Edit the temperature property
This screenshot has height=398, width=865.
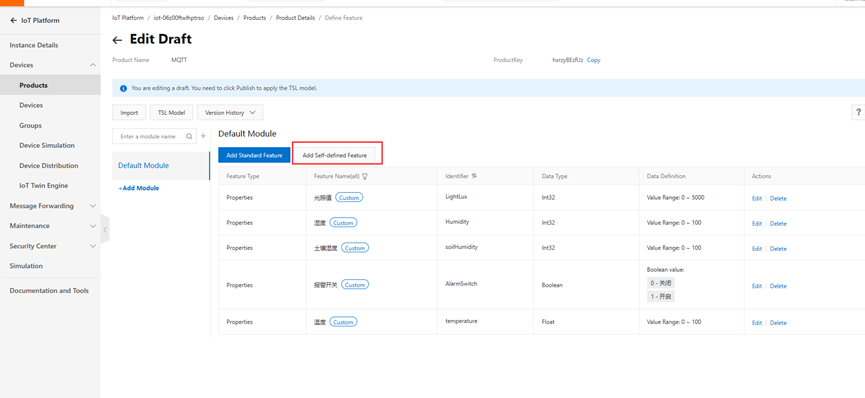(x=757, y=323)
